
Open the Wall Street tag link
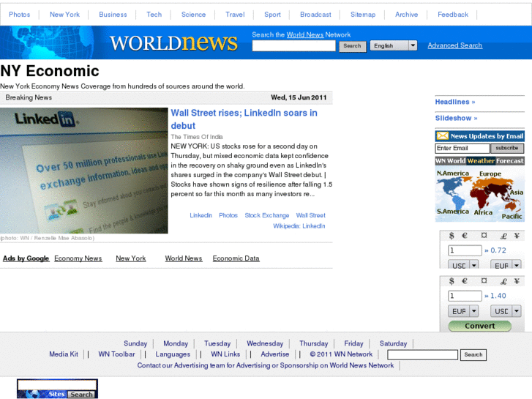[x=310, y=215]
